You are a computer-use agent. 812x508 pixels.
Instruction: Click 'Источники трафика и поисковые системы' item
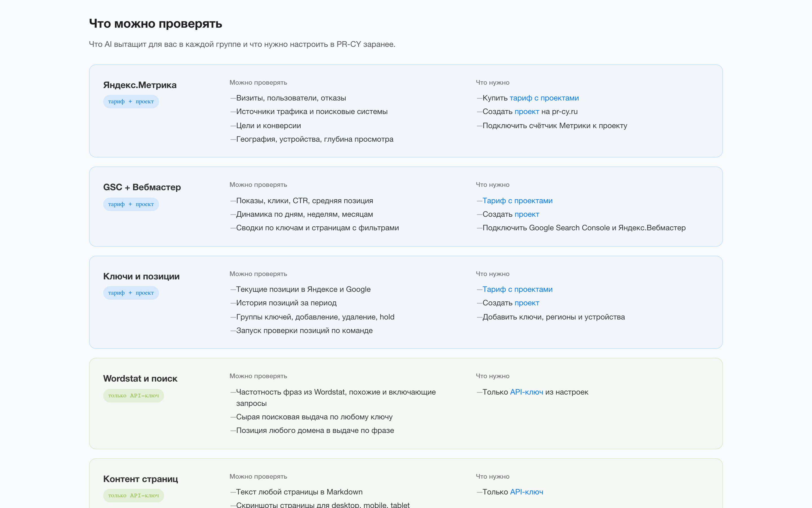(312, 111)
